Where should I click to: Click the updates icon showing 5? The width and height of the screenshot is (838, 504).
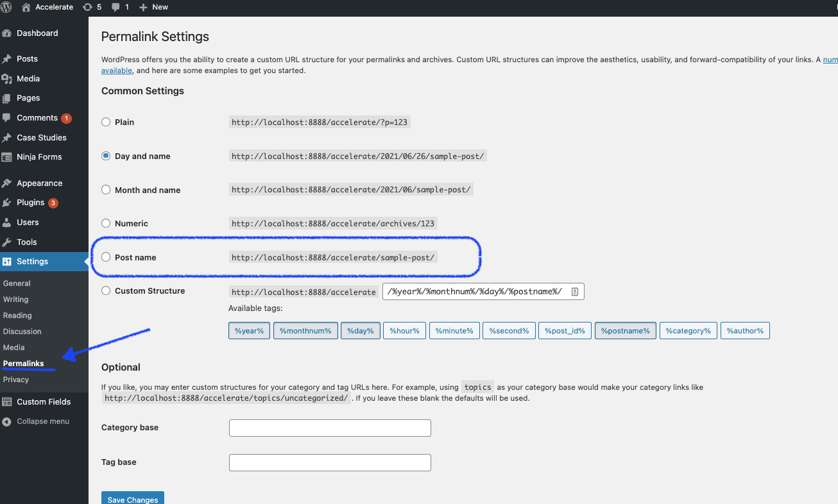[87, 7]
